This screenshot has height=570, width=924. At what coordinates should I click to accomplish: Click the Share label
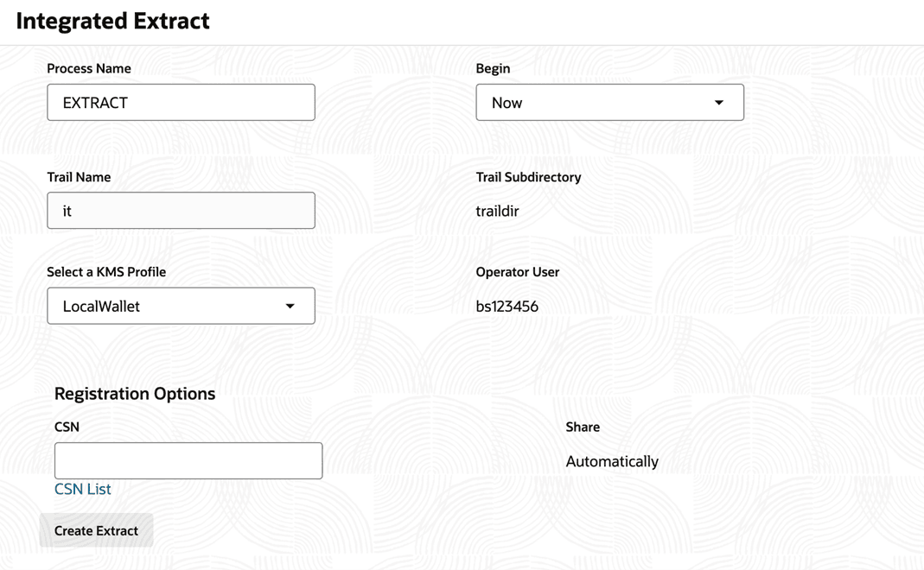tap(583, 427)
